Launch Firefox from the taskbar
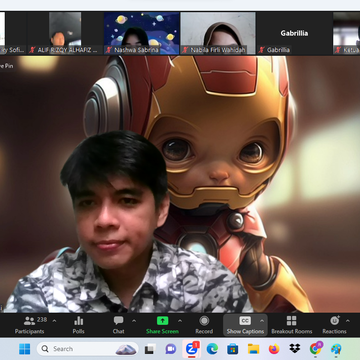 (x=274, y=349)
